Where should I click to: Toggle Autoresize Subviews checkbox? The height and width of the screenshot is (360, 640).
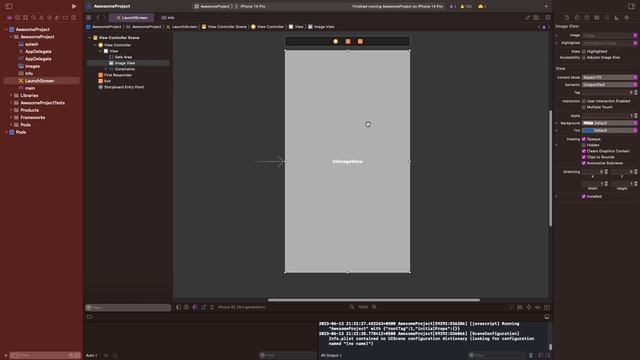[584, 163]
